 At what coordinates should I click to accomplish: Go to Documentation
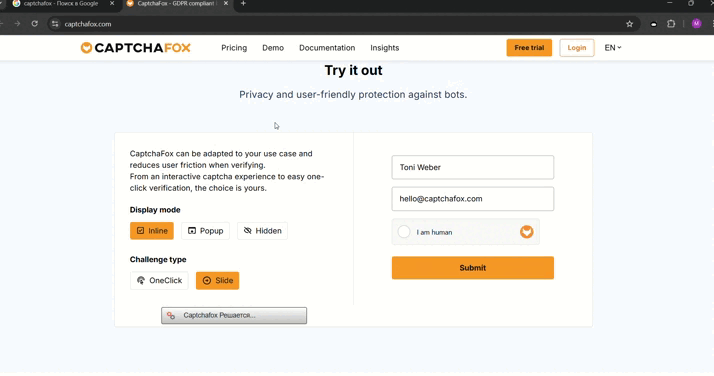(327, 48)
